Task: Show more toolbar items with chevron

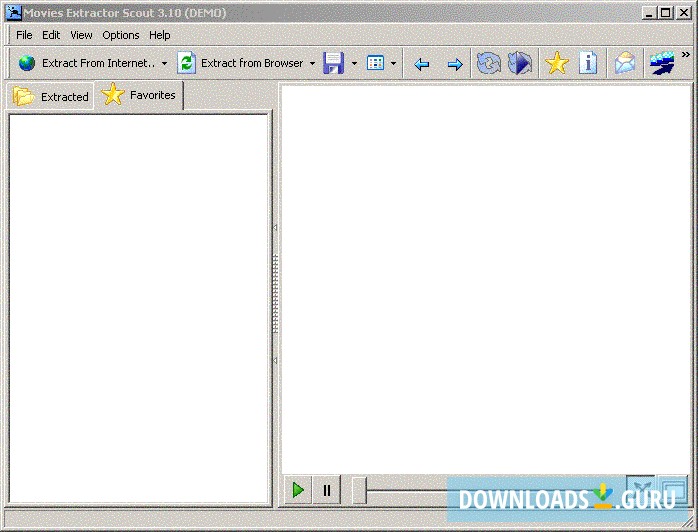Action: [x=686, y=54]
